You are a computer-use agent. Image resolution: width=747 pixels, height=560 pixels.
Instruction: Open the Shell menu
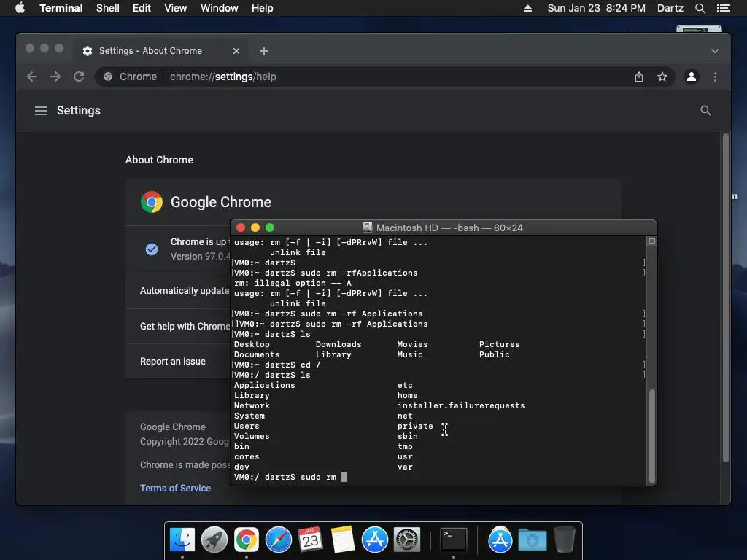click(x=108, y=8)
